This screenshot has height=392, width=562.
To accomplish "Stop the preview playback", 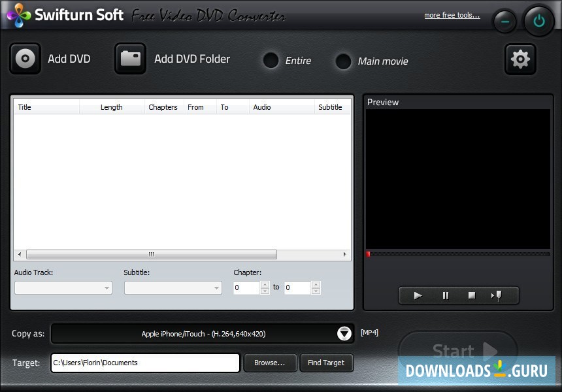I will (471, 295).
